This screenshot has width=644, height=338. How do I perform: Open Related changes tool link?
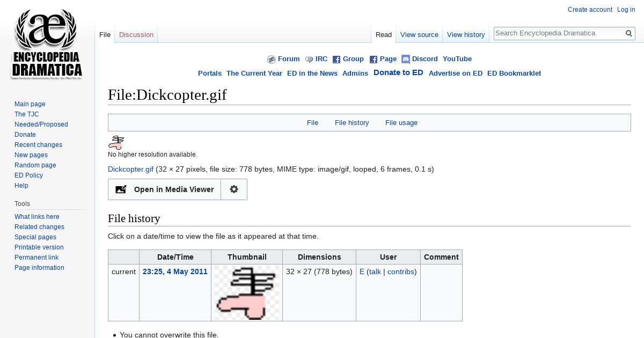pyautogui.click(x=39, y=227)
